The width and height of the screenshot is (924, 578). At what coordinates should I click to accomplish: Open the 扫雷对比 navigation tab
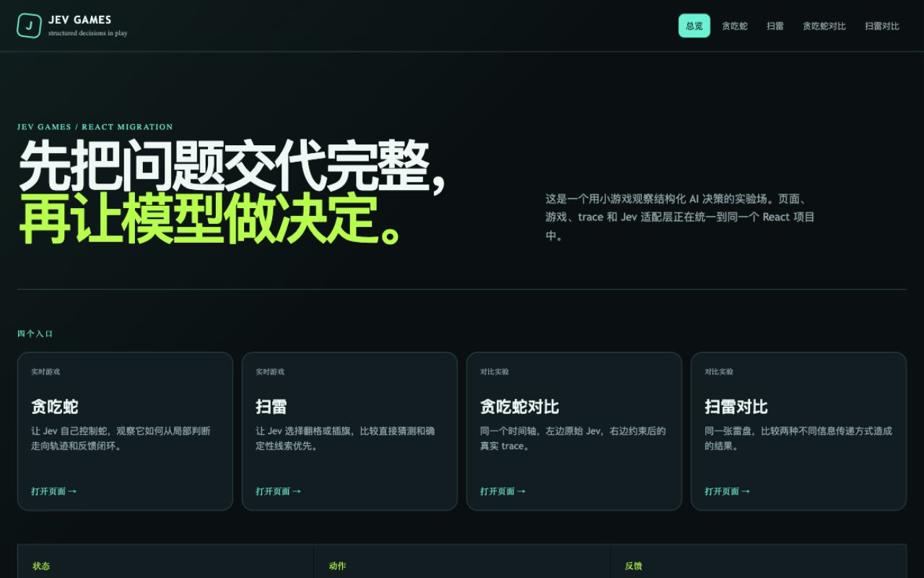882,26
